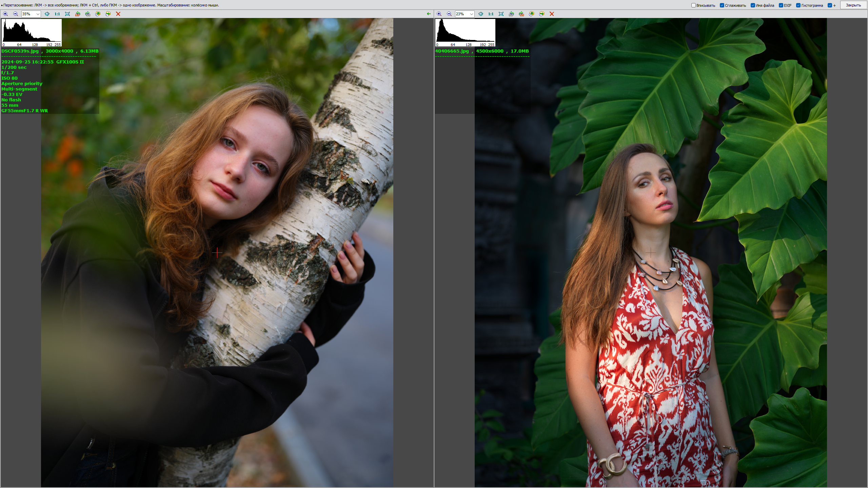Rotate right image 90° clockwise
Viewport: 868px width, 488px height.
click(x=521, y=14)
